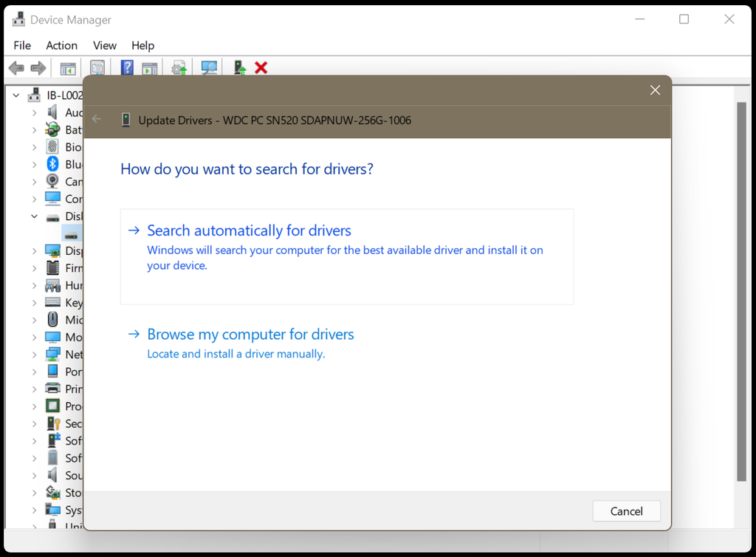Open the Help menu
This screenshot has height=557, width=756.
point(142,45)
